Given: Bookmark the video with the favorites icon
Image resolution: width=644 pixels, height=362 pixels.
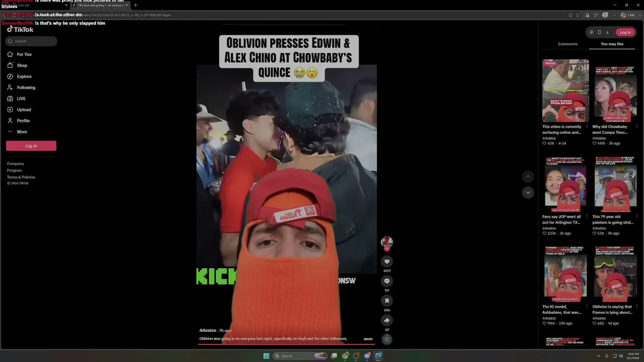Looking at the screenshot, I should (x=387, y=301).
